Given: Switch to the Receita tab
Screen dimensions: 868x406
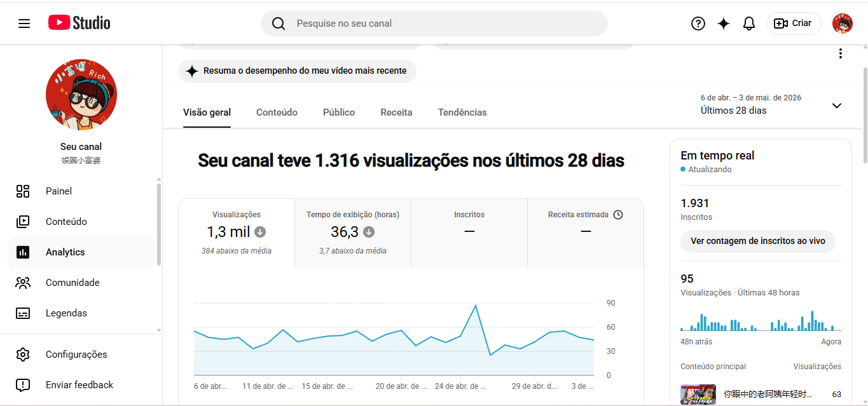Looking at the screenshot, I should 396,112.
